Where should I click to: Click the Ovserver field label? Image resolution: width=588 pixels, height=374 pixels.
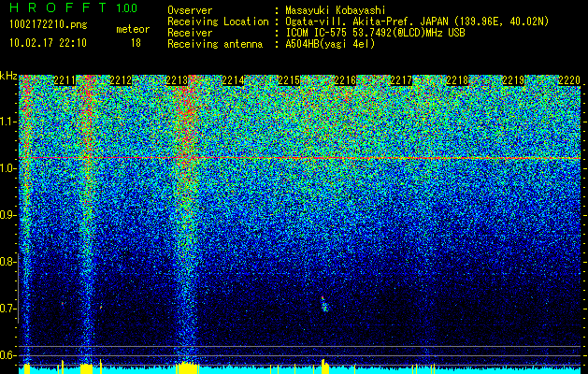tap(190, 10)
